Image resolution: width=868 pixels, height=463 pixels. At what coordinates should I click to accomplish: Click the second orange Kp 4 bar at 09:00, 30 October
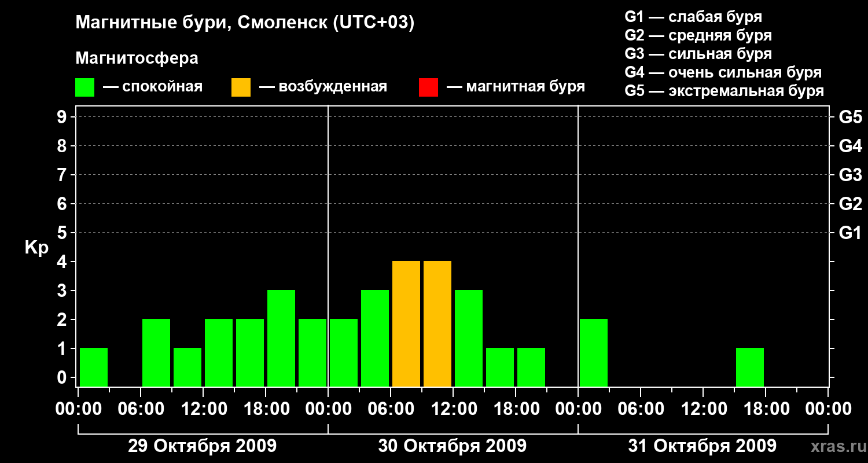(x=437, y=324)
